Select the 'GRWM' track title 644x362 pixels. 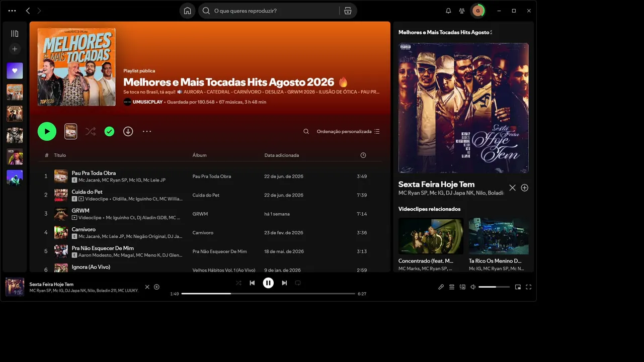tap(80, 211)
